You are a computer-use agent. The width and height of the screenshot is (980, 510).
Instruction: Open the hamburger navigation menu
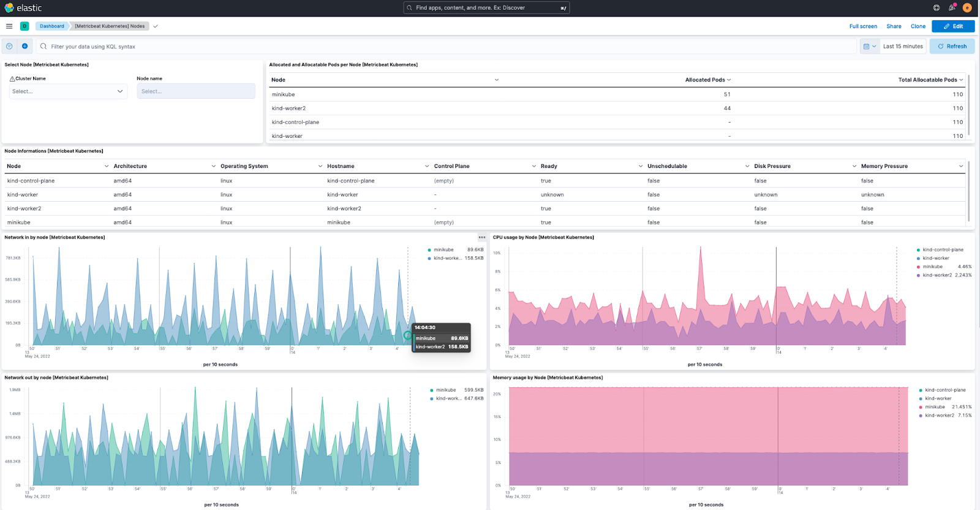9,26
